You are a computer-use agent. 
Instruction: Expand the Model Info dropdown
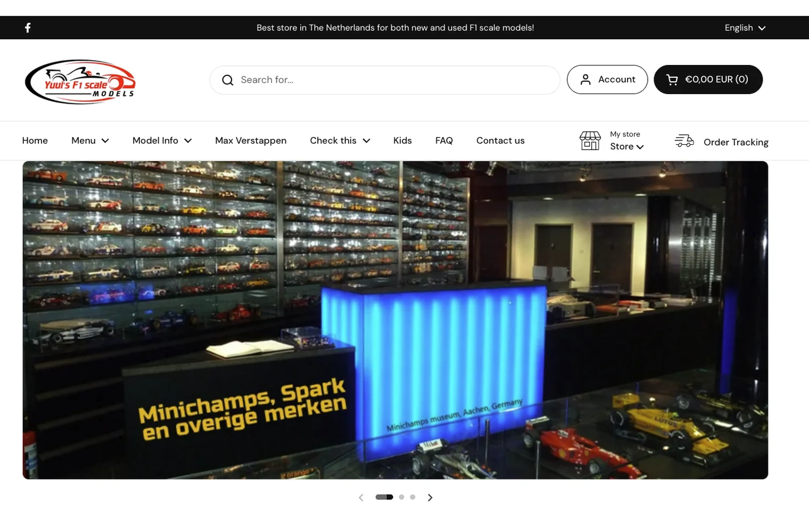tap(162, 140)
